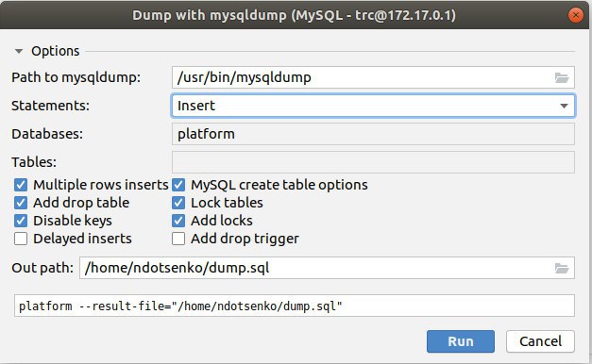The height and width of the screenshot is (364, 592).
Task: Click the Path to mysqldump: label
Action: pyautogui.click(x=76, y=77)
